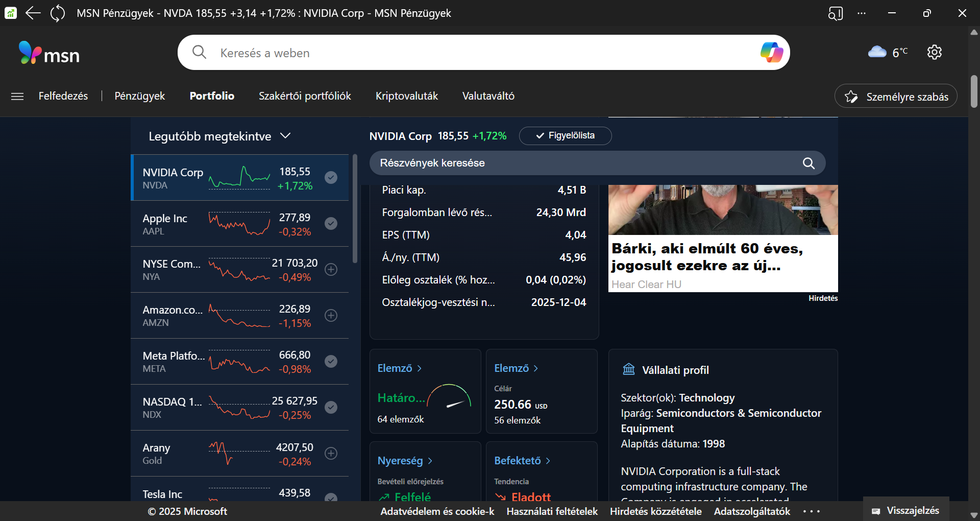The image size is (980, 521).
Task: Open the Kriptovaluták tab
Action: point(406,96)
